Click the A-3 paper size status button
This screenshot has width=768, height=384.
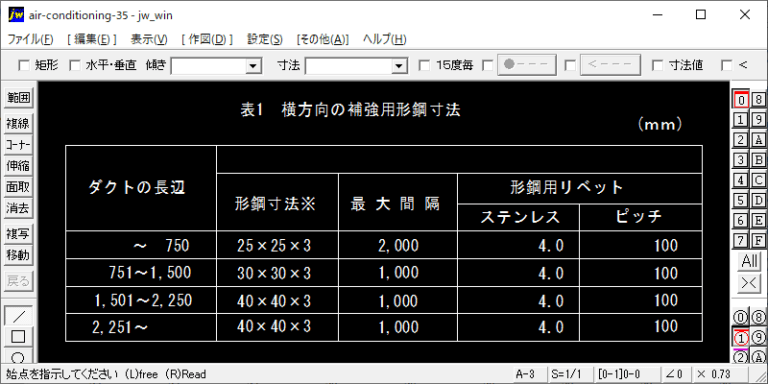pyautogui.click(x=529, y=374)
